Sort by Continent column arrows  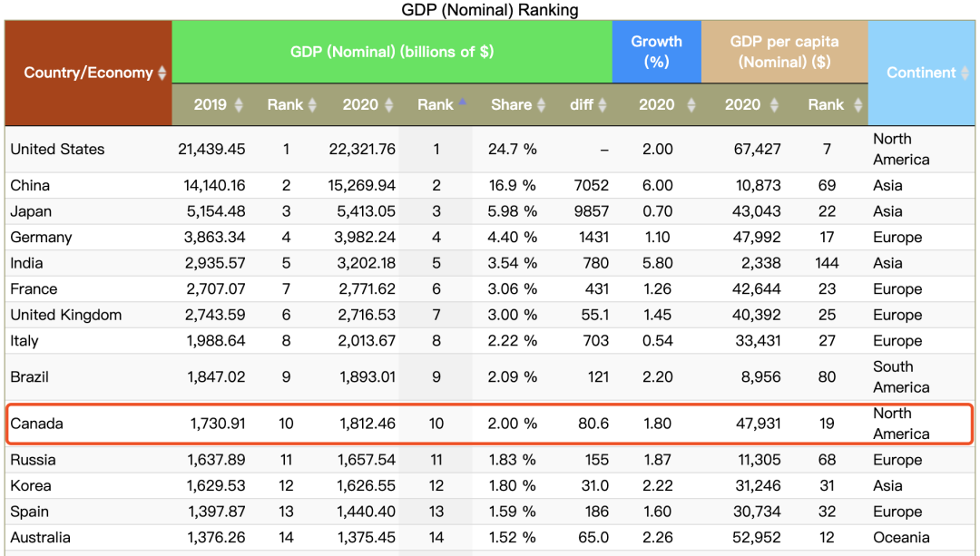[x=965, y=73]
